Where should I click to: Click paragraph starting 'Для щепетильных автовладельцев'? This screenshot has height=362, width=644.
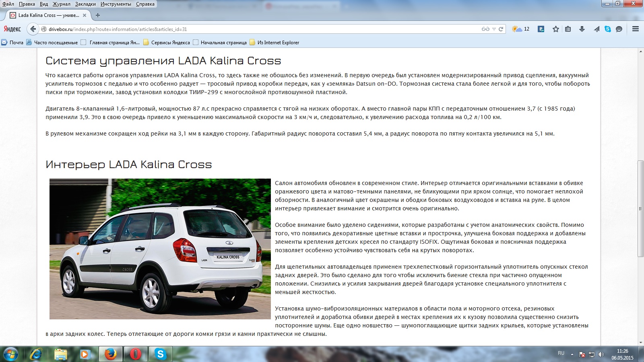(431, 280)
